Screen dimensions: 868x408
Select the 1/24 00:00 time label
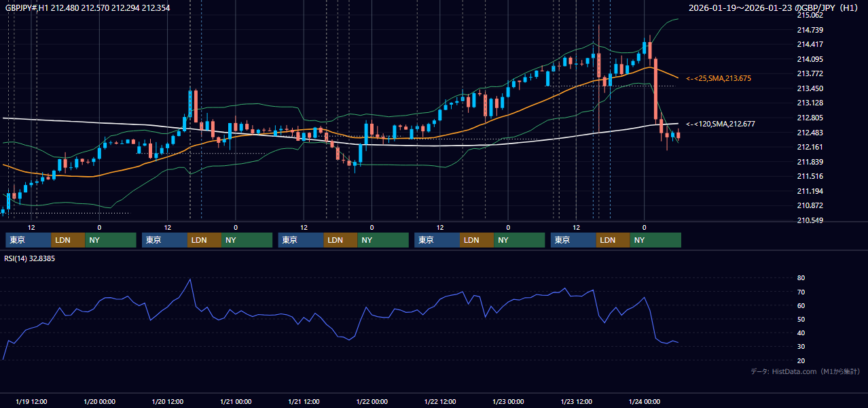(x=644, y=402)
